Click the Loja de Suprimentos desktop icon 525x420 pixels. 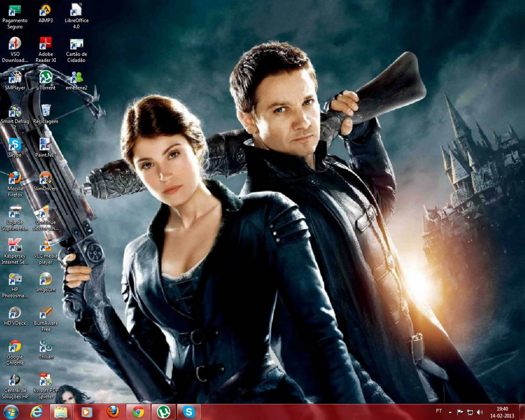pyautogui.click(x=15, y=218)
